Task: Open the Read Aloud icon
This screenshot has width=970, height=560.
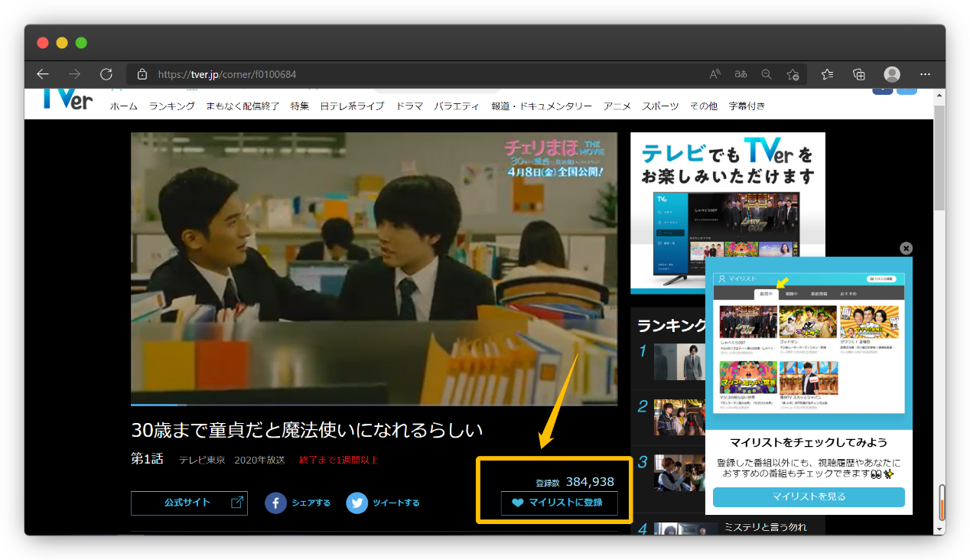Action: (x=715, y=74)
